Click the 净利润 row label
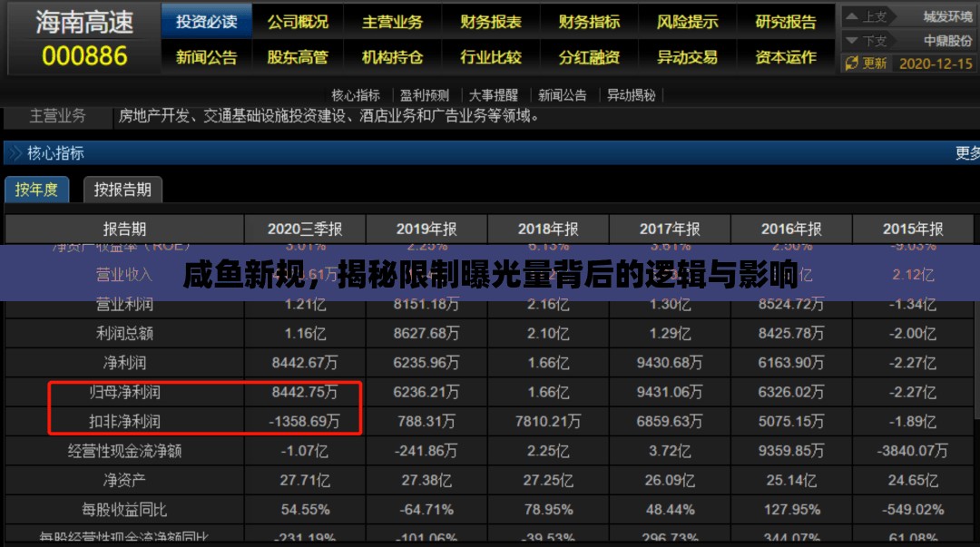 124,363
